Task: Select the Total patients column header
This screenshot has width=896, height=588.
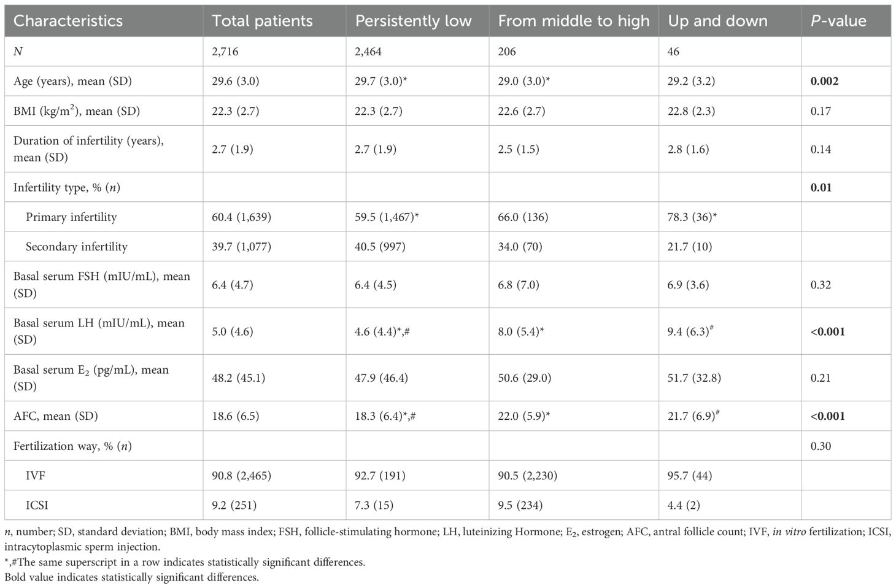Action: [x=262, y=21]
